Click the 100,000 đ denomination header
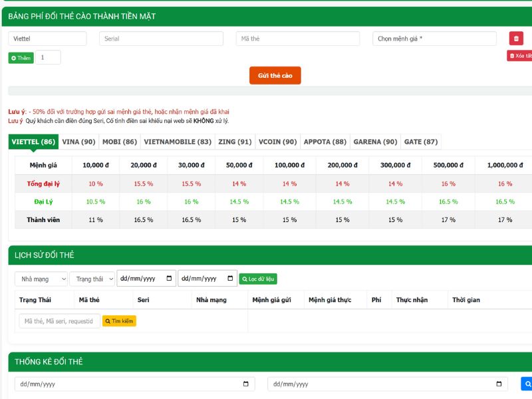This screenshot has height=399, width=532. point(289,165)
